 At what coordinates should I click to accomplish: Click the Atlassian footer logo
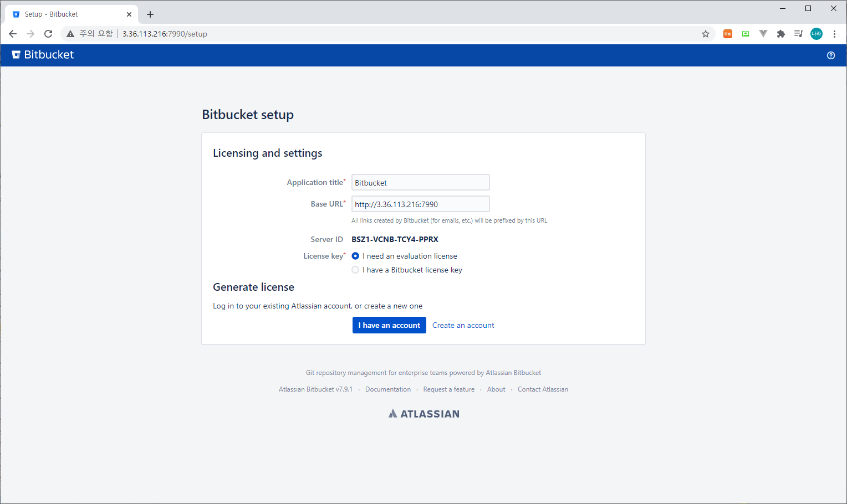(x=423, y=414)
